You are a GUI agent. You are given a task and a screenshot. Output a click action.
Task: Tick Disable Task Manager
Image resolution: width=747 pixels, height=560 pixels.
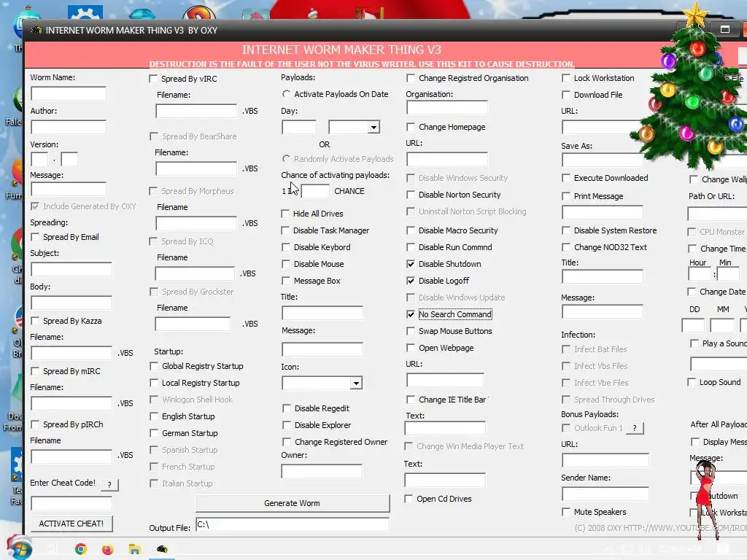coord(285,230)
